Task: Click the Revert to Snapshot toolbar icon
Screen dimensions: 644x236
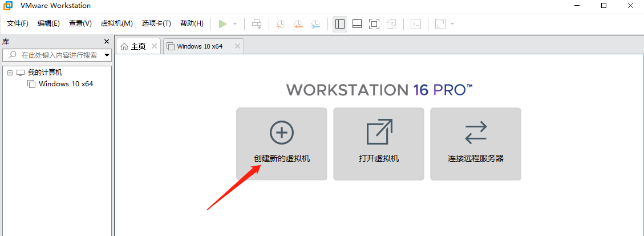Action: coord(298,24)
